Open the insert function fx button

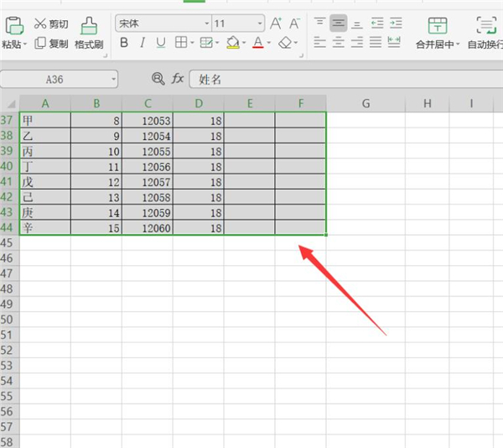[x=178, y=79]
